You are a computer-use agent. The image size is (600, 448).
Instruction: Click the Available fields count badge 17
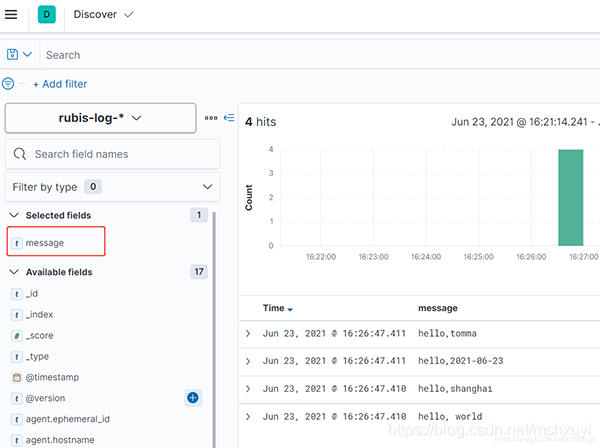(x=199, y=272)
